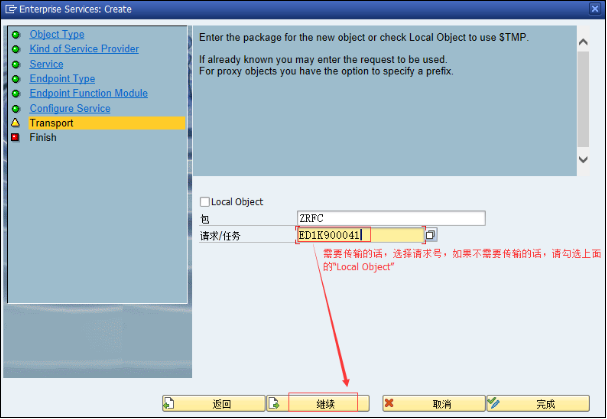Open the Service step link
Screen dimensions: 607x419
tap(46, 64)
